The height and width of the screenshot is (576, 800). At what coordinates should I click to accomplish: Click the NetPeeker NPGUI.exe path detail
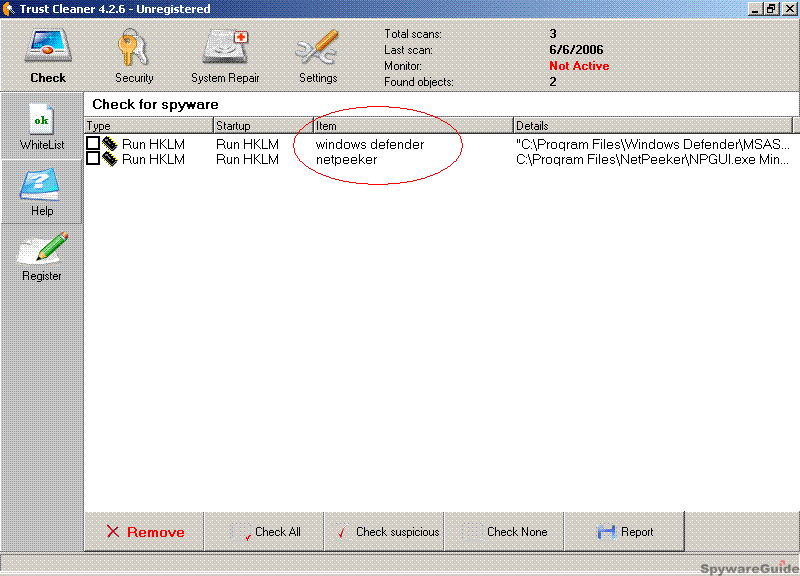(x=653, y=160)
